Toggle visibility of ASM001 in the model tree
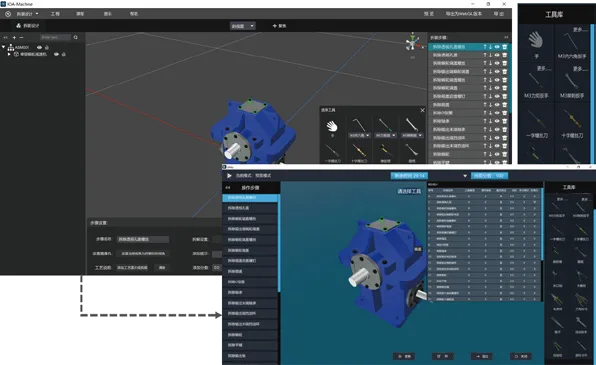Screen dimensions: 596x365 click(39, 48)
